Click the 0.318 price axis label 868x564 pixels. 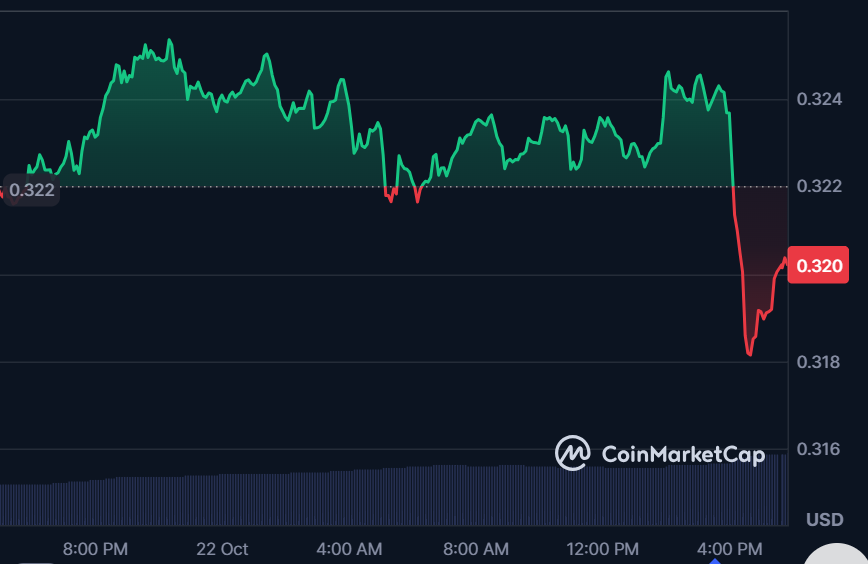point(818,361)
